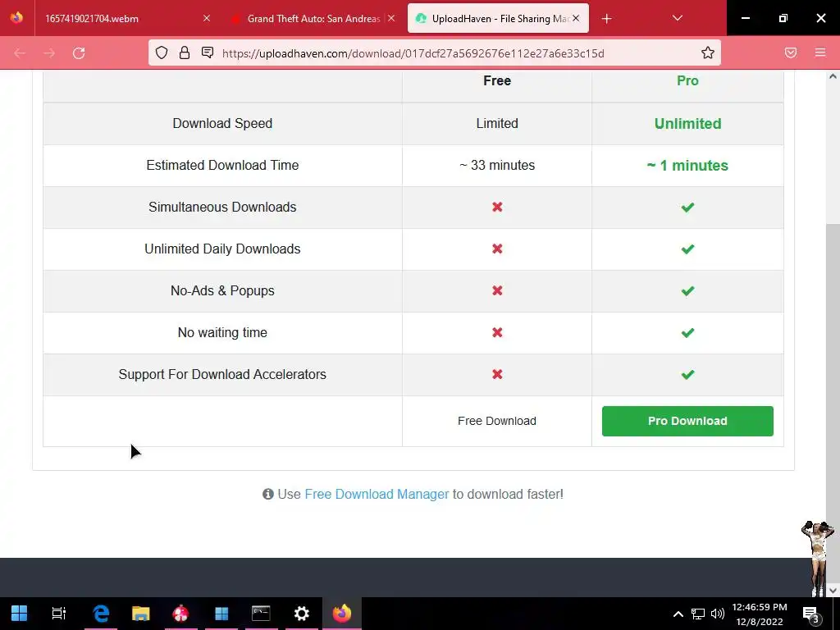Image resolution: width=840 pixels, height=630 pixels.
Task: Click the No waiting time label
Action: 222,332
